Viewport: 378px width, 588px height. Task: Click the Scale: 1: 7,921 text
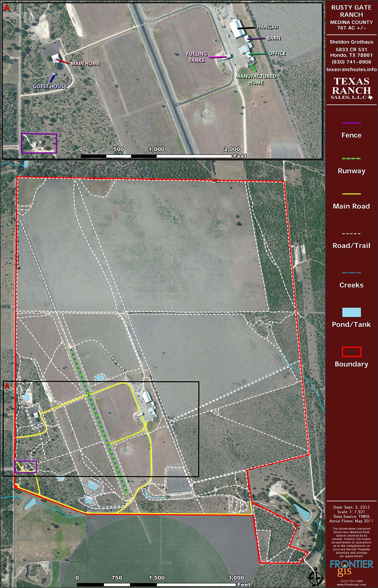[352, 512]
